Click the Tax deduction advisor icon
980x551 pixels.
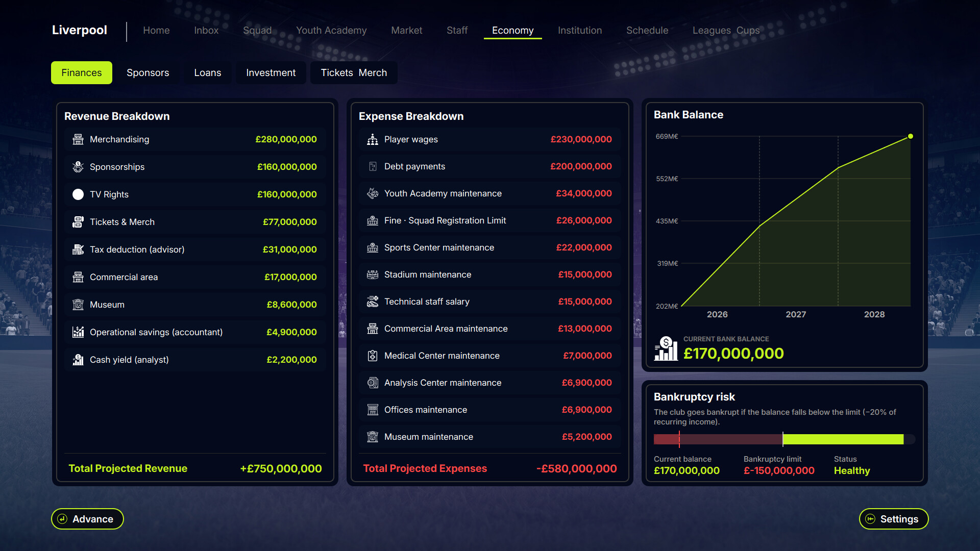coord(78,249)
